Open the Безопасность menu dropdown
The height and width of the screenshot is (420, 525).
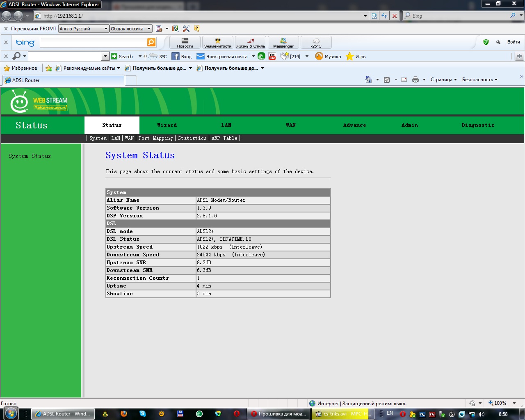point(479,80)
